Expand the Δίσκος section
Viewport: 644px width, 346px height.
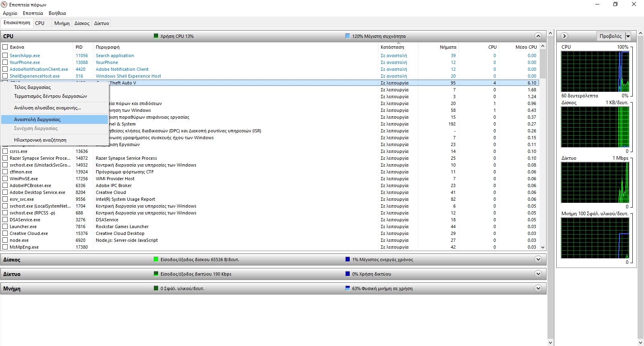click(x=538, y=259)
